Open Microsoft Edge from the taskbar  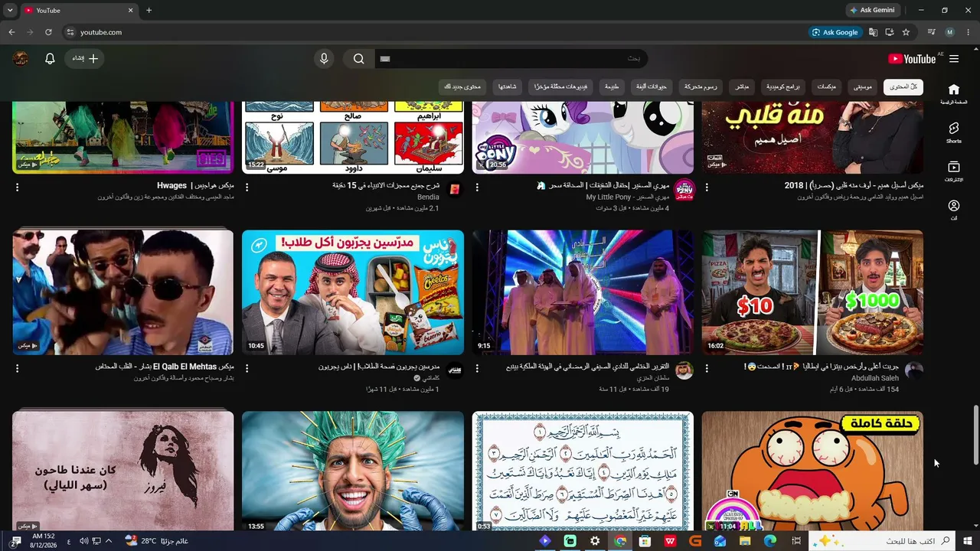(770, 541)
